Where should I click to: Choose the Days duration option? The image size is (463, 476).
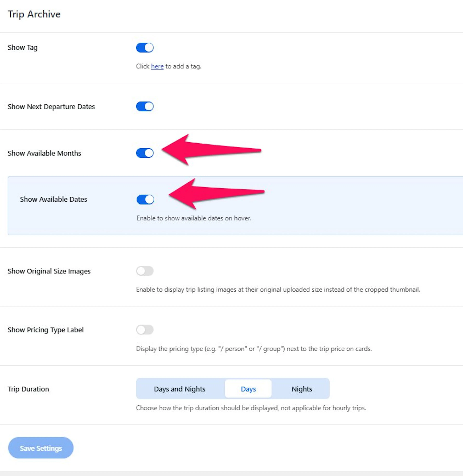pyautogui.click(x=248, y=389)
